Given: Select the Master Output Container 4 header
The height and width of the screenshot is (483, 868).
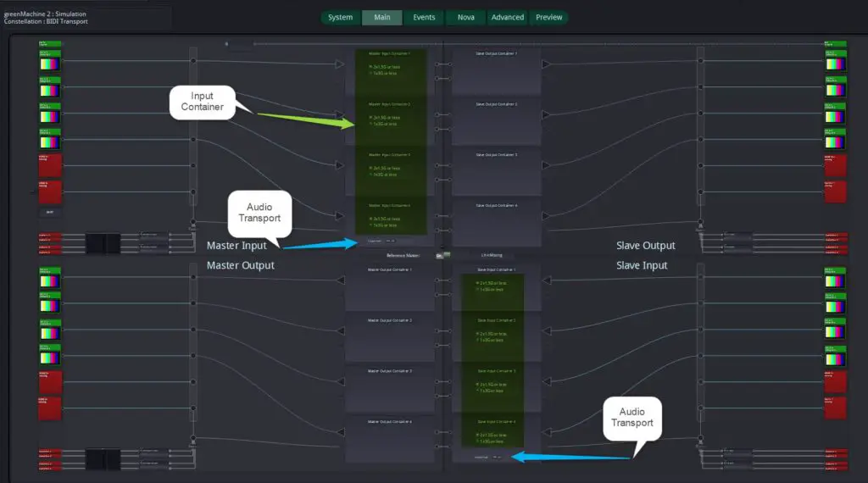Looking at the screenshot, I should 390,422.
